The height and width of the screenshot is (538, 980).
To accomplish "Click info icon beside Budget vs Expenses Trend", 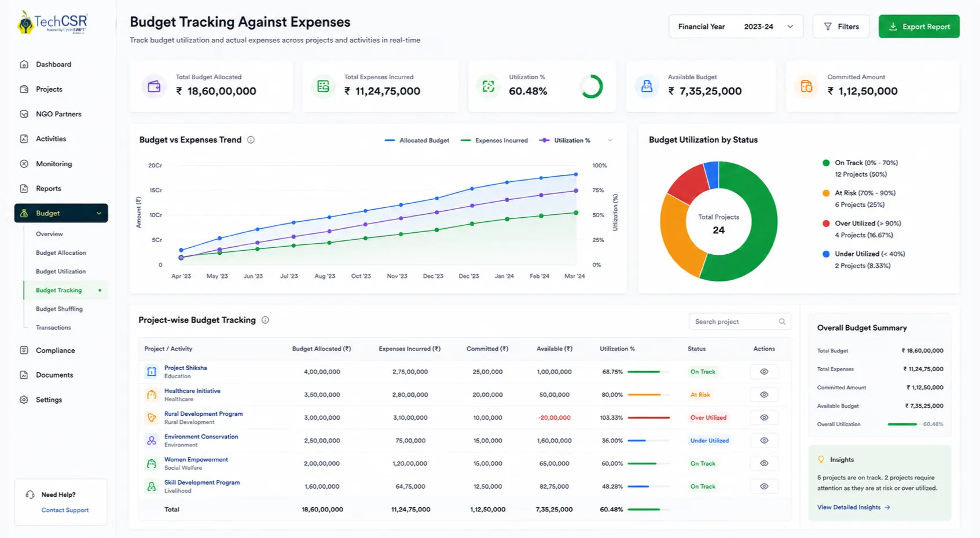I will 251,140.
